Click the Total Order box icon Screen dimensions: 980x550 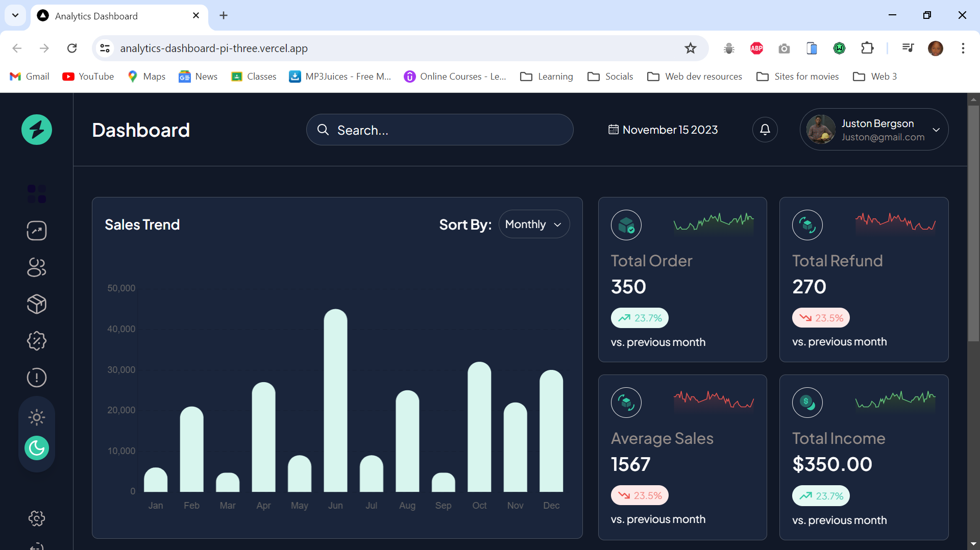626,225
